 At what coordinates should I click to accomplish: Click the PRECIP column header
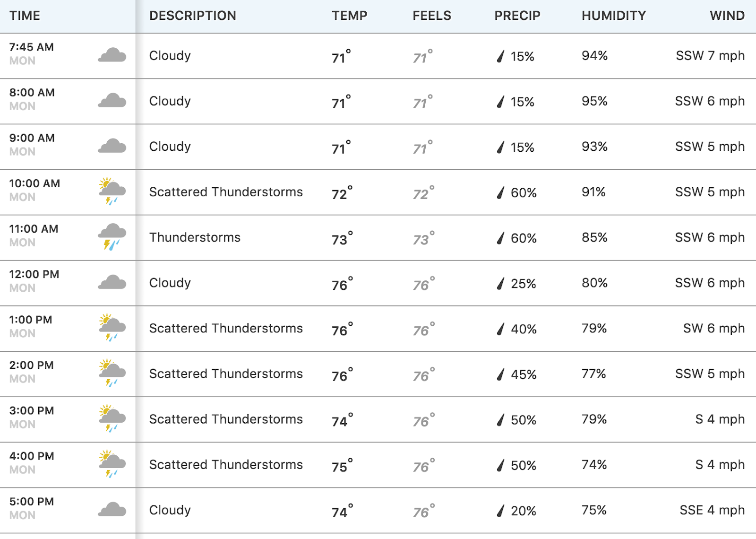pos(517,16)
